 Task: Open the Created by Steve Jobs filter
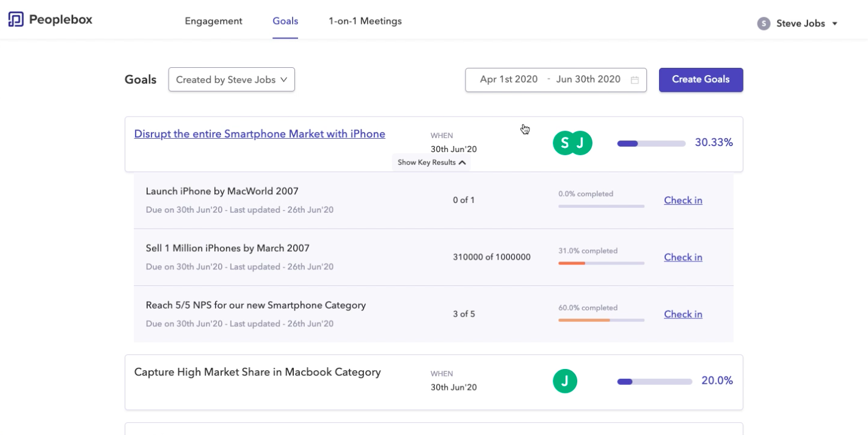tap(232, 80)
